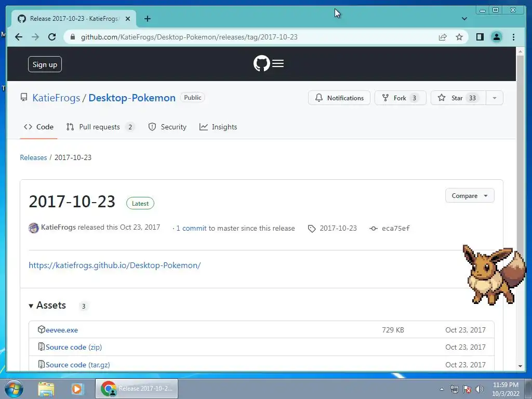Collapse the Assets section
The width and height of the screenshot is (532, 399).
(x=47, y=305)
